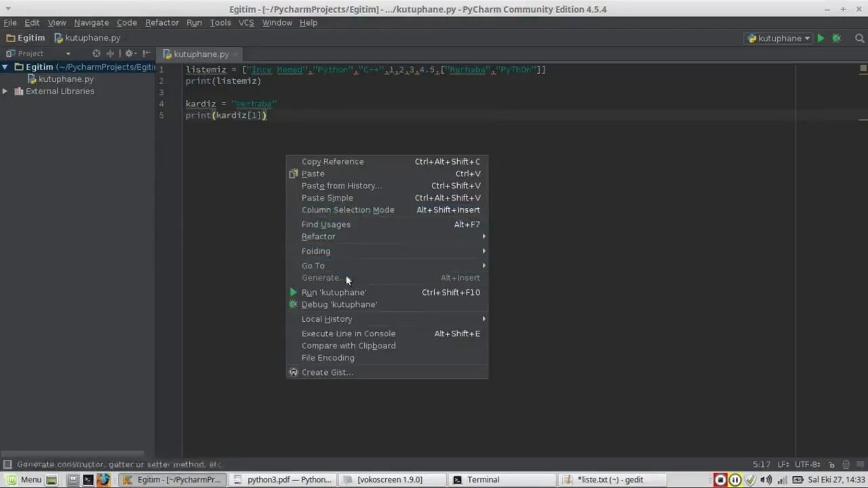Click the Debug bug icon in the toolbar
Image resolution: width=868 pixels, height=488 pixels.
click(x=837, y=39)
